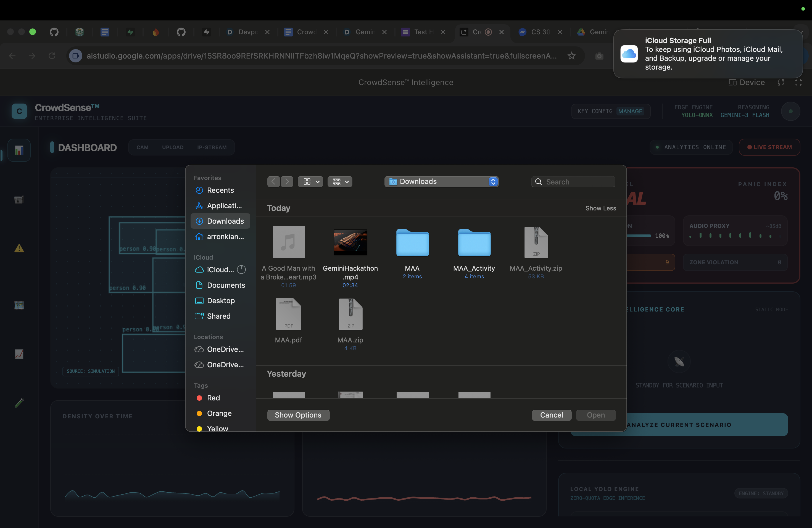This screenshot has height=528, width=812.
Task: Click the Cancel button
Action: (x=551, y=415)
